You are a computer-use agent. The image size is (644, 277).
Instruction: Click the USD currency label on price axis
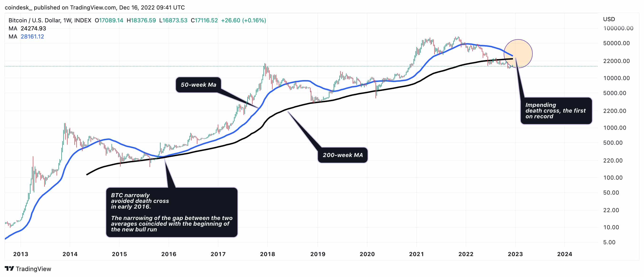(x=609, y=19)
